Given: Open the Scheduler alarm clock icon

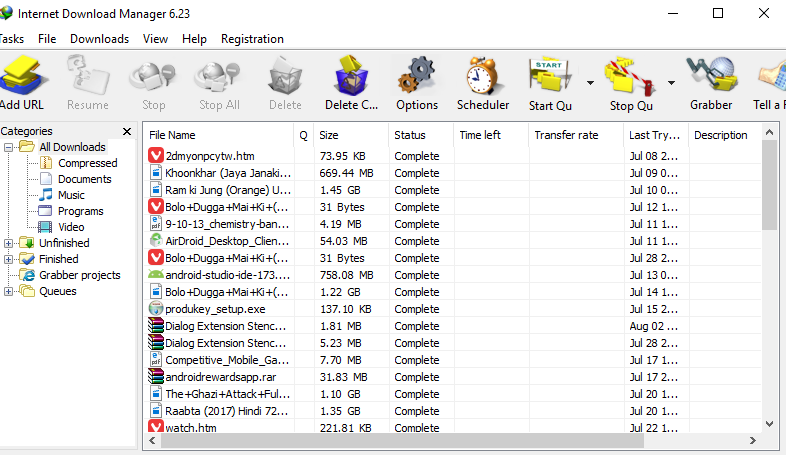Looking at the screenshot, I should click(482, 76).
